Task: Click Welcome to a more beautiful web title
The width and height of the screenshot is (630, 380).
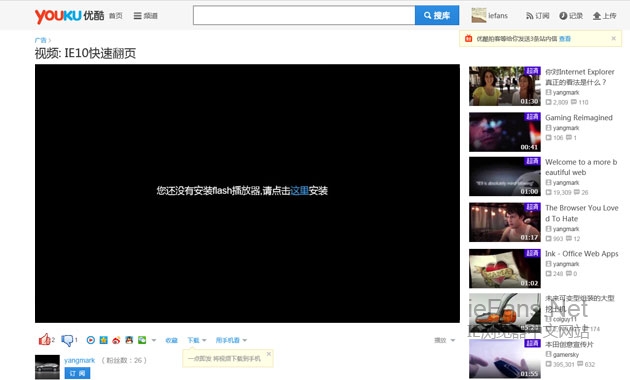Action: point(581,167)
